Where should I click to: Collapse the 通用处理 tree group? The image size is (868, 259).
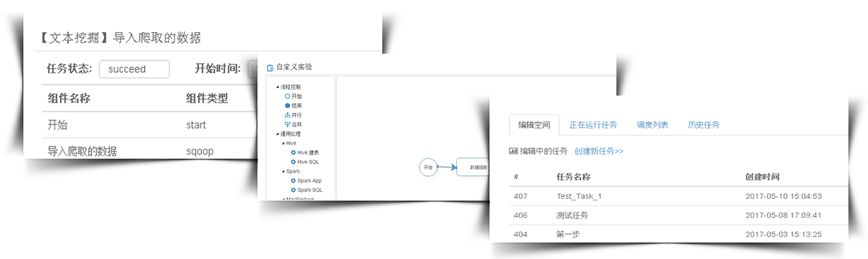click(277, 133)
